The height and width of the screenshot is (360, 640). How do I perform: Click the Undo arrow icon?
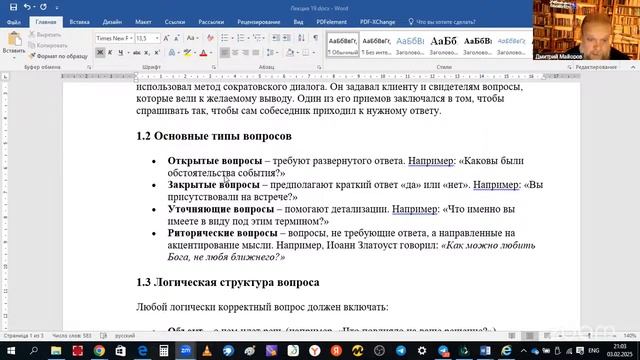pyautogui.click(x=27, y=7)
